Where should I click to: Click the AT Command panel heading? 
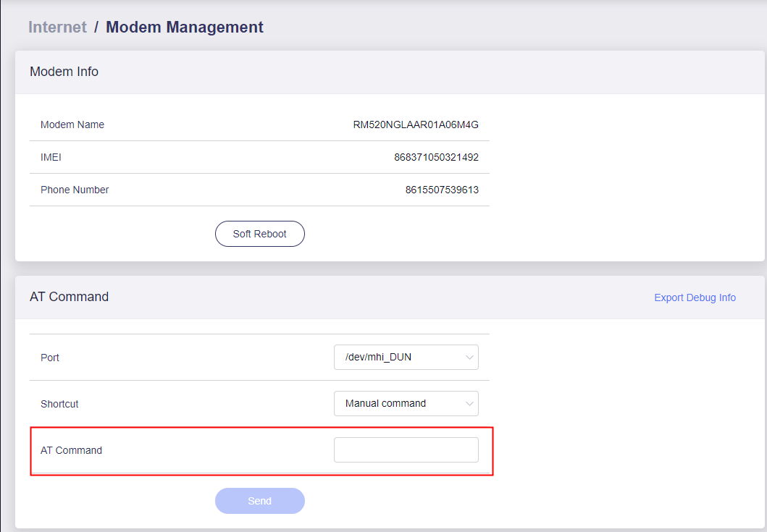coord(69,297)
